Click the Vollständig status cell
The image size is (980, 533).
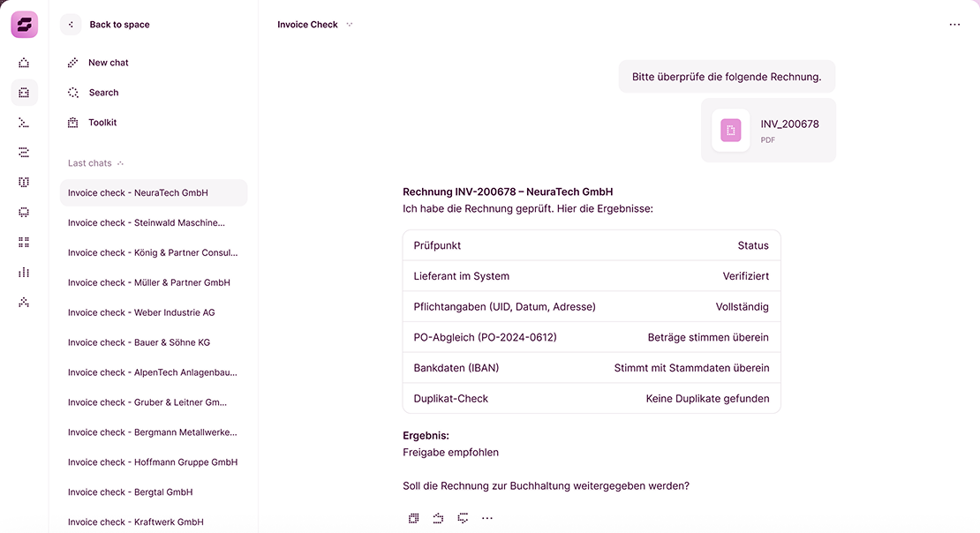[x=742, y=307]
